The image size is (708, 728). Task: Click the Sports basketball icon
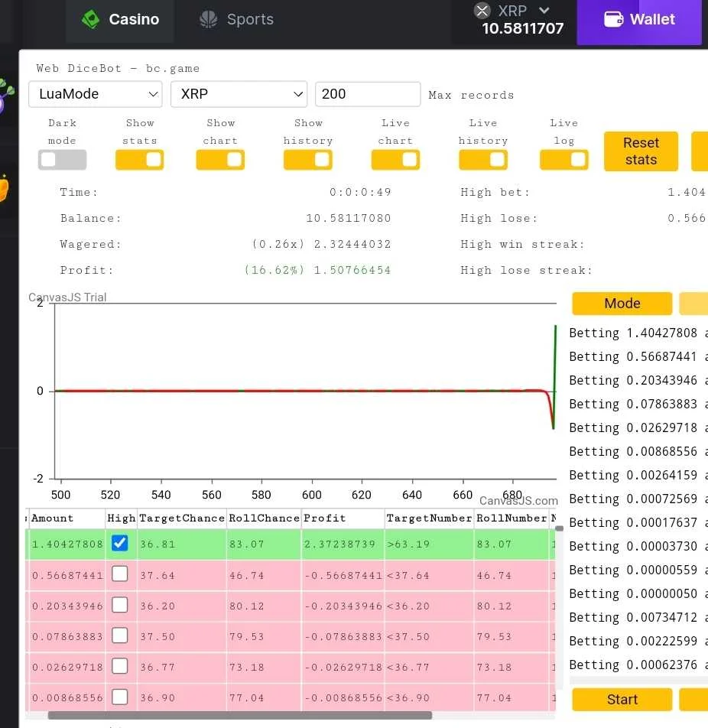[209, 20]
